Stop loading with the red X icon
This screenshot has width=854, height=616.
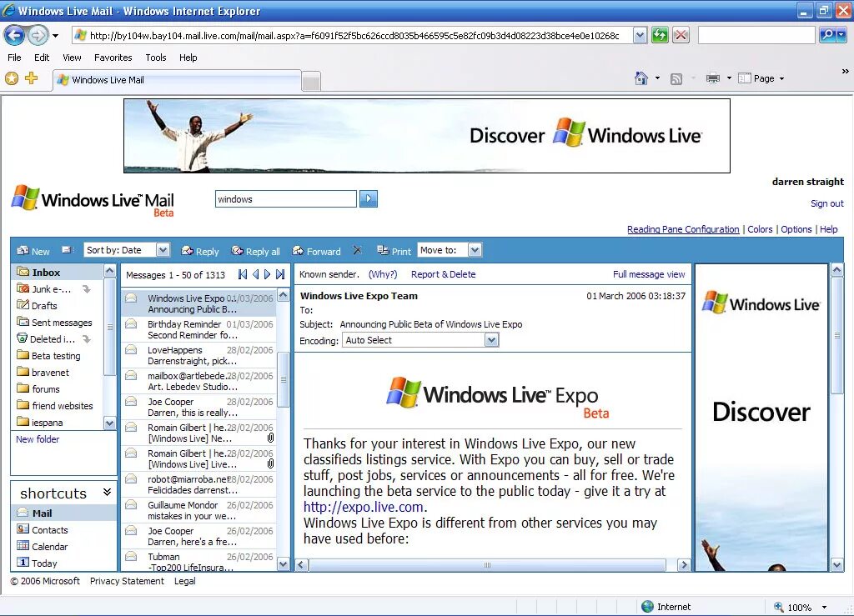[x=681, y=36]
